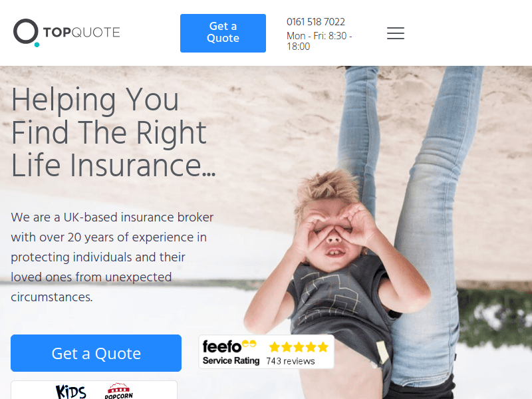Open the 743 reviews link
The width and height of the screenshot is (532, 399).
tap(291, 361)
